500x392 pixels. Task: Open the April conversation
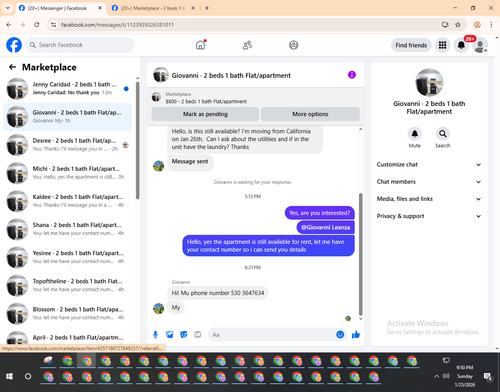67,338
